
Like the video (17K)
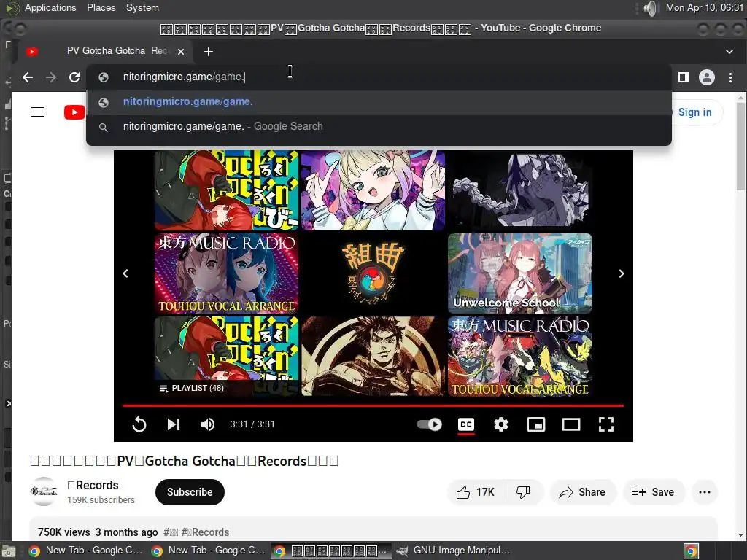point(475,492)
